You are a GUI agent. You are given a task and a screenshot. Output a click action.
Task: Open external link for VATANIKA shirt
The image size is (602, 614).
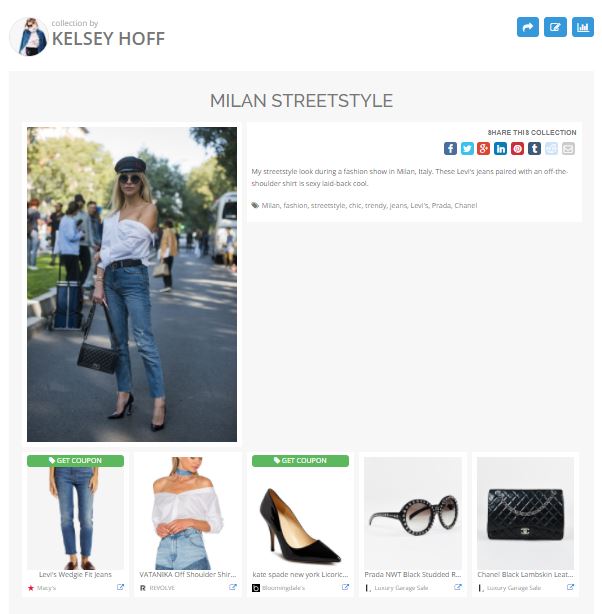233,587
